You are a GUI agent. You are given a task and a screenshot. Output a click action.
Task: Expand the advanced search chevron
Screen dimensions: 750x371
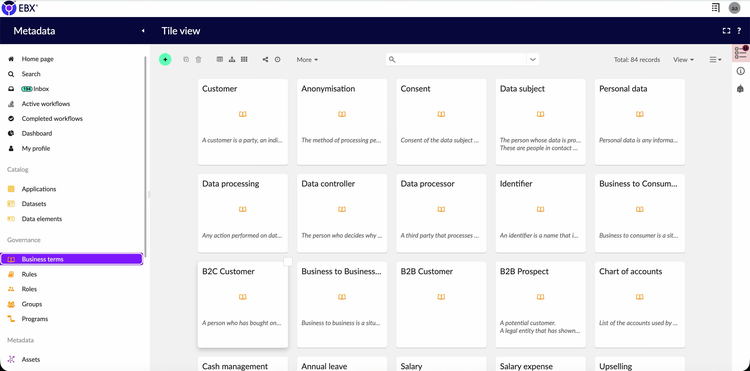pyautogui.click(x=533, y=59)
